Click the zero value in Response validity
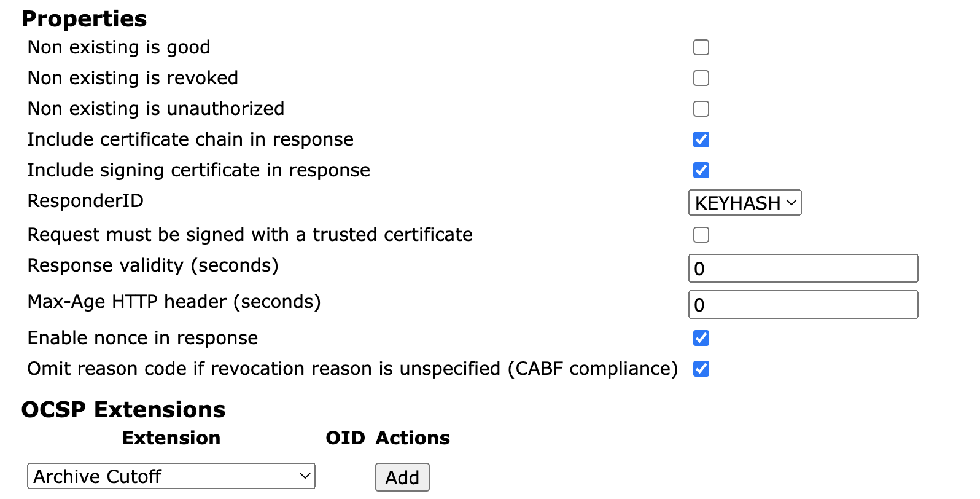Image resolution: width=980 pixels, height=499 pixels. coord(699,269)
